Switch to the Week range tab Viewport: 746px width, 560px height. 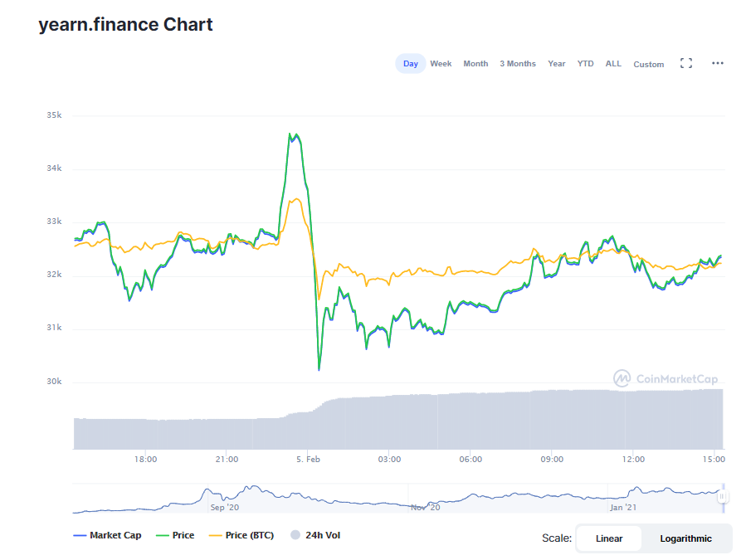[x=441, y=64]
